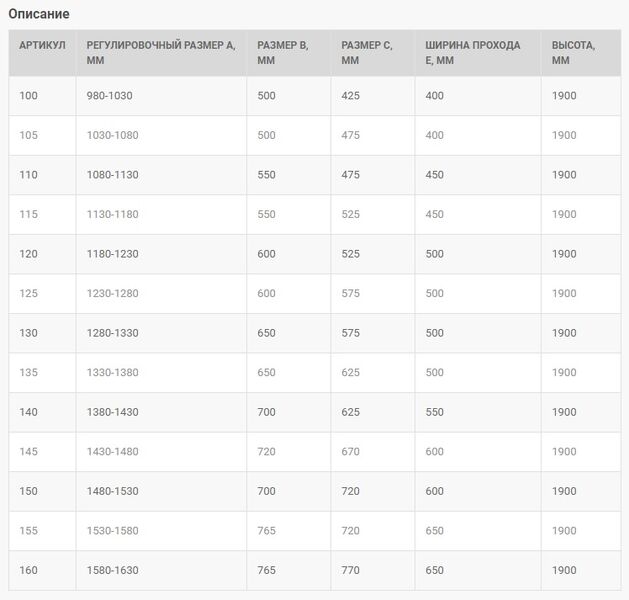Click the РАЗМЕР В, ММ header
The image size is (629, 600).
coord(283,53)
